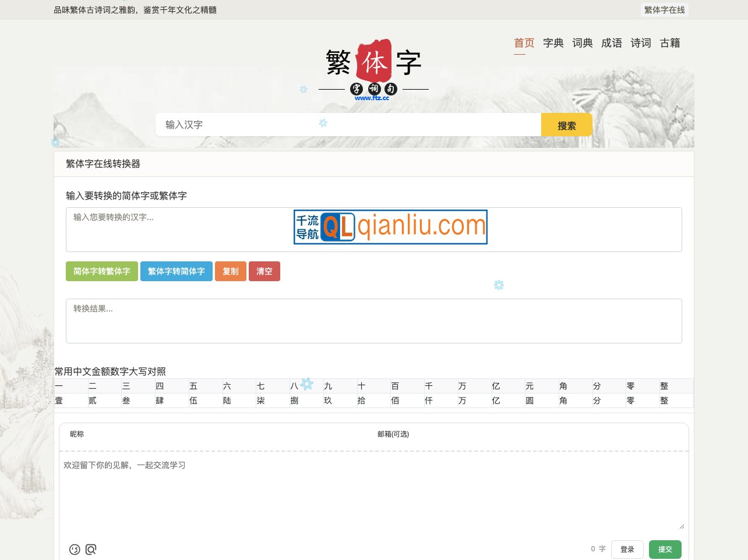The height and width of the screenshot is (560, 748).
Task: Click the image insert icon beside emoji icon
Action: click(91, 549)
